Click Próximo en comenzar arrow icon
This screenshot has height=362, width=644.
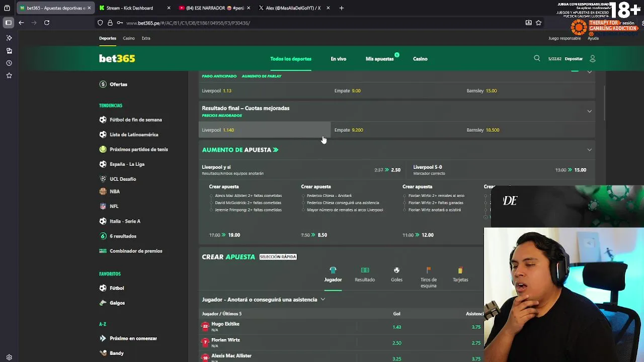(x=103, y=338)
